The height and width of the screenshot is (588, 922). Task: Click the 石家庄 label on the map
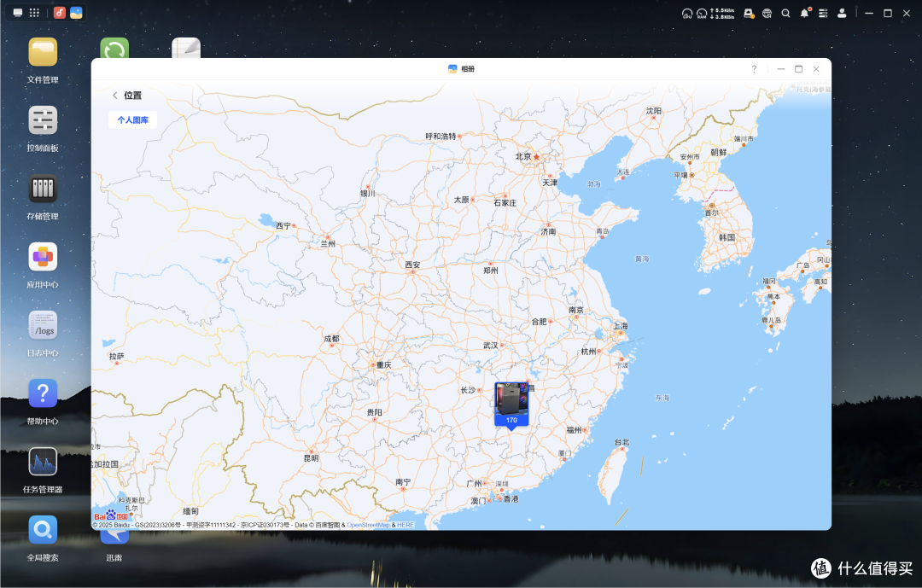[505, 203]
